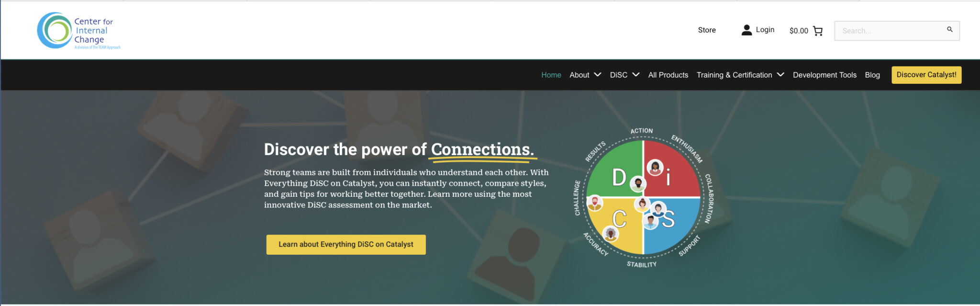Click the avatar on the circle's left edge
Screen dimensions: 980x306
coord(594,203)
